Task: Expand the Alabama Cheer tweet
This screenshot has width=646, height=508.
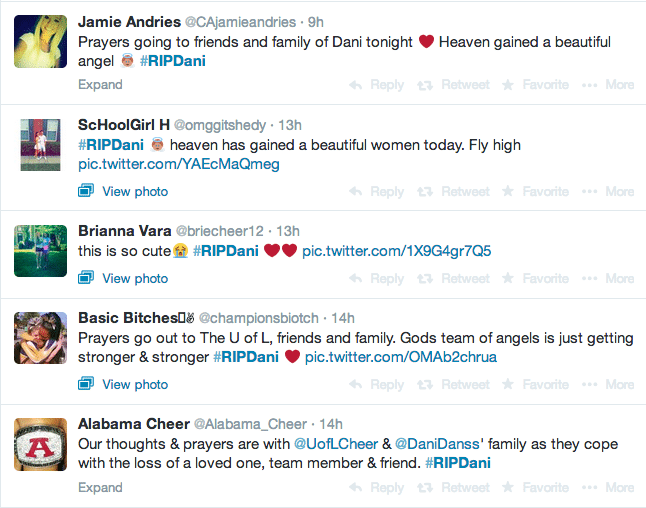Action: point(100,487)
